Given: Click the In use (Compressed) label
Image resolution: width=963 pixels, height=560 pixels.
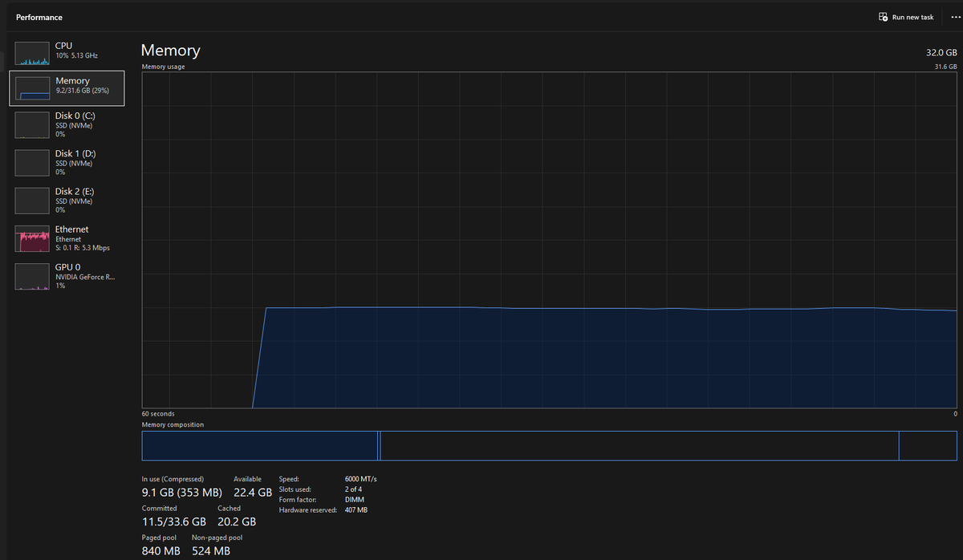Looking at the screenshot, I should pyautogui.click(x=173, y=479).
